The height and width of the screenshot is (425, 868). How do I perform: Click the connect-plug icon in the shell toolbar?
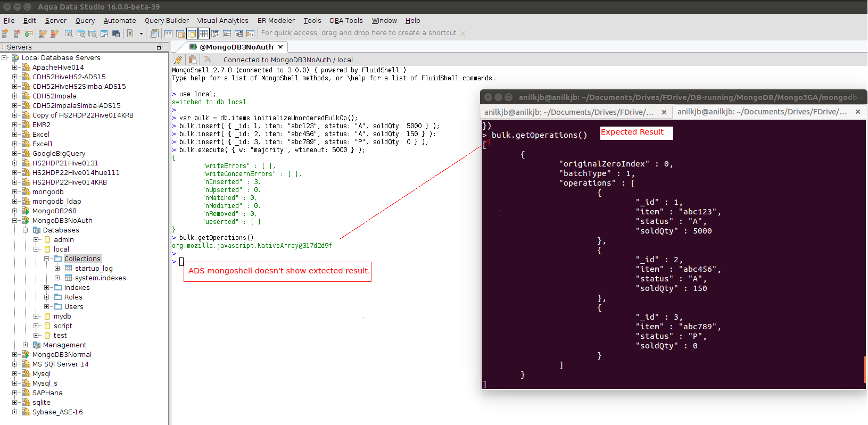(x=178, y=60)
